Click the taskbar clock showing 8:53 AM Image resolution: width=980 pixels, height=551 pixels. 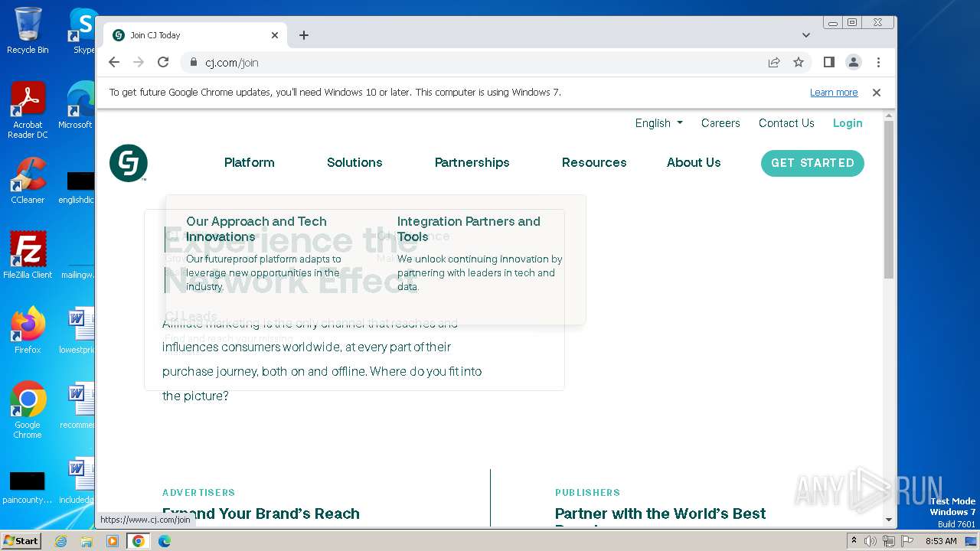(x=941, y=541)
